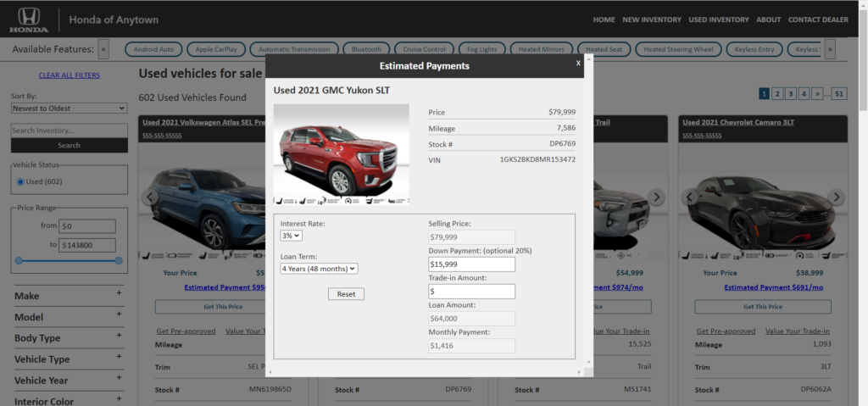868x406 pixels.
Task: Click the Search inventory button
Action: [x=70, y=145]
